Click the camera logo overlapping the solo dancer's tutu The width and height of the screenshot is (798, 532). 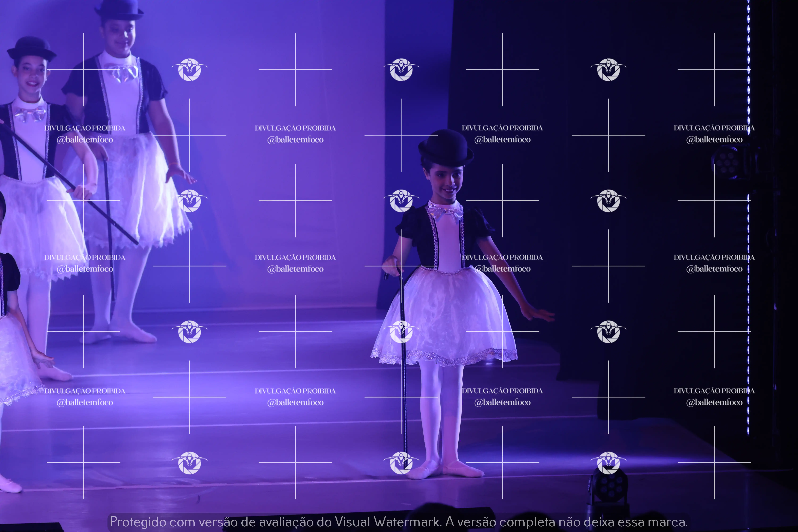click(401, 331)
